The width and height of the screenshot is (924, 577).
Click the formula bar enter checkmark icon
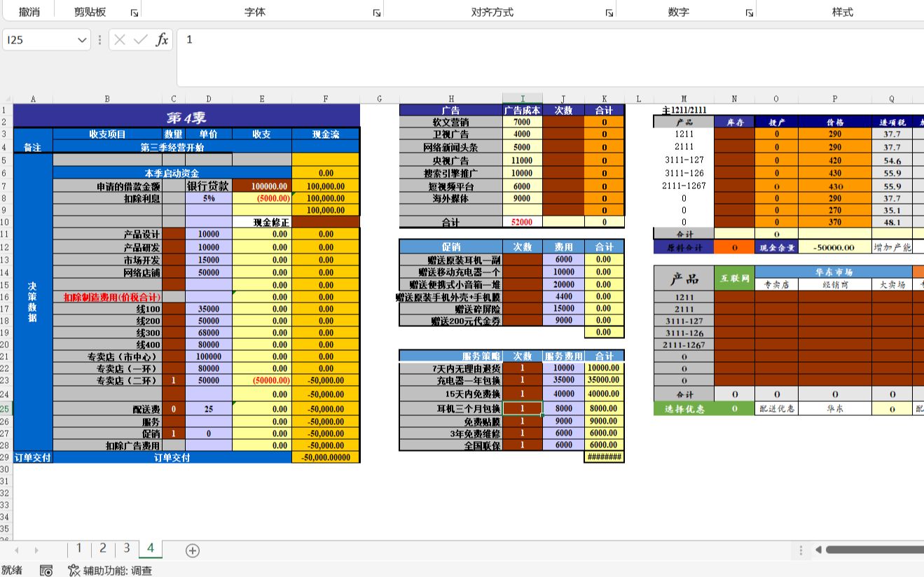141,40
